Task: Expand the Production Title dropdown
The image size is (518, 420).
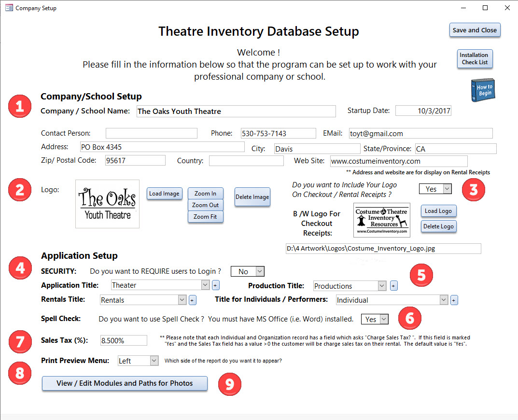Action: coord(382,285)
